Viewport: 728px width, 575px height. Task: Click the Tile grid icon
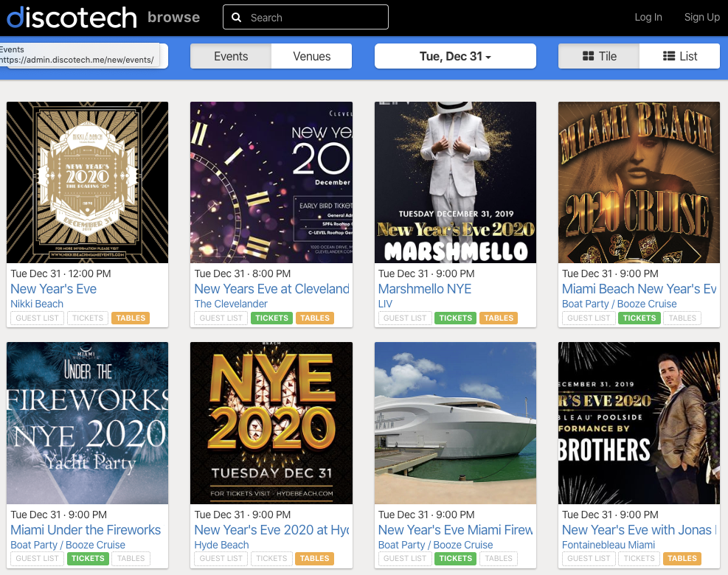click(589, 56)
